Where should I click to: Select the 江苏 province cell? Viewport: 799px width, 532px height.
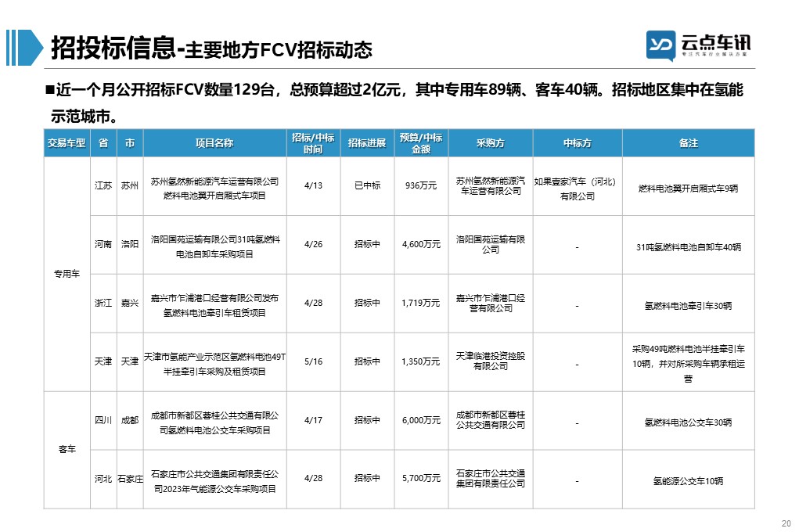point(103,186)
